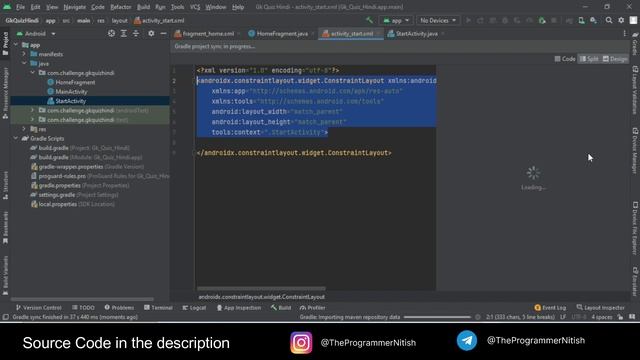640x360 pixels.
Task: Select HomeFragment in project tree
Action: [x=75, y=82]
